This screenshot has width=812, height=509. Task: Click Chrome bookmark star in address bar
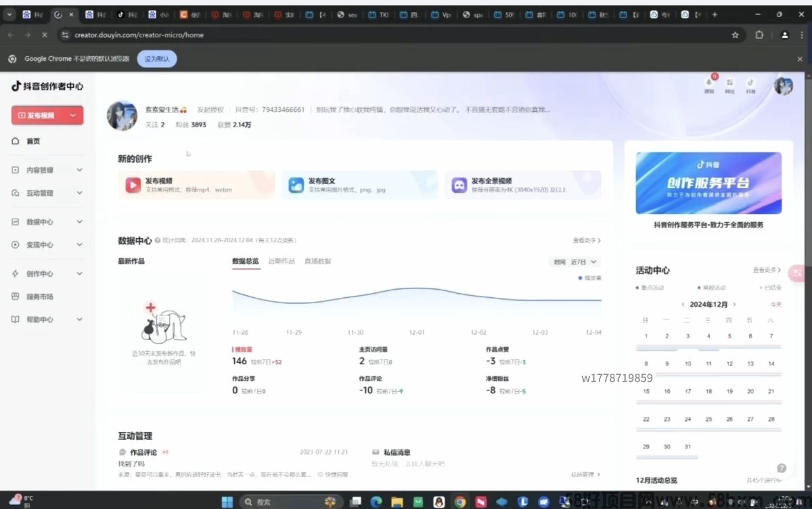(x=735, y=35)
